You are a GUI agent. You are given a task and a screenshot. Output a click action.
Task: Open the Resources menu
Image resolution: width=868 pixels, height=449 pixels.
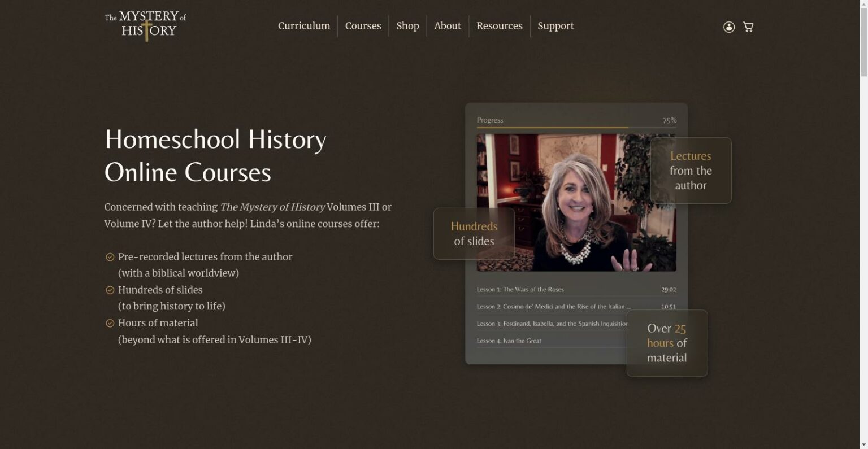[x=499, y=26]
